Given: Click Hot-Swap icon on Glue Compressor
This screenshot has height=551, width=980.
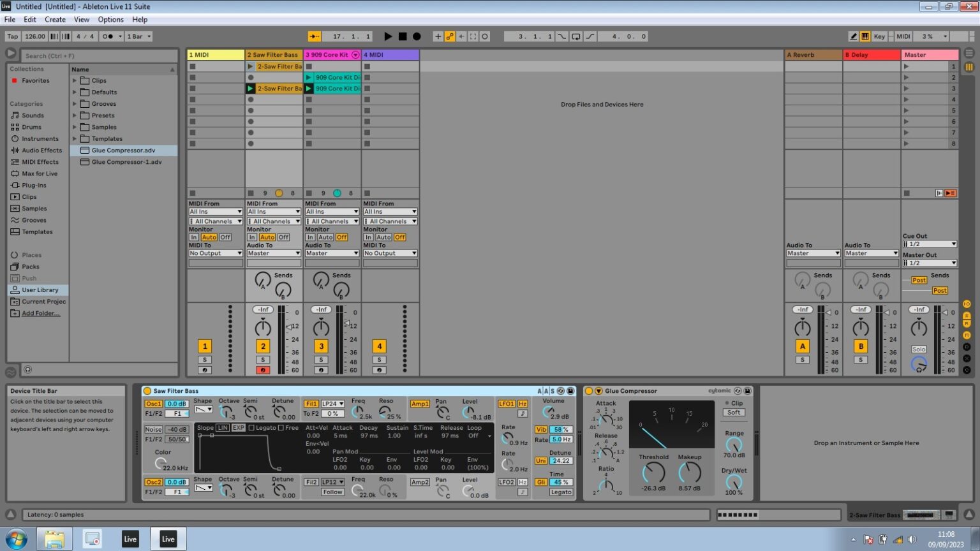Looking at the screenshot, I should pos(738,391).
